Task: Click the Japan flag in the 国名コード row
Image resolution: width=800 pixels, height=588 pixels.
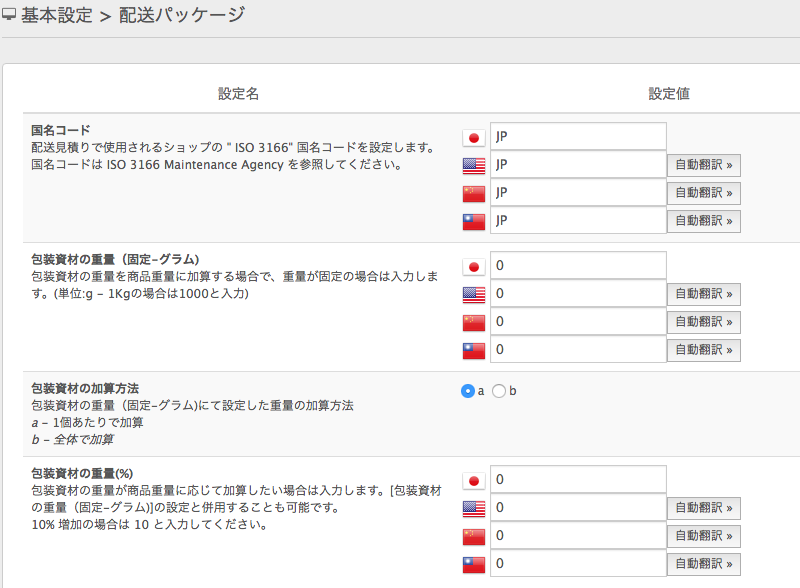Action: (x=474, y=137)
